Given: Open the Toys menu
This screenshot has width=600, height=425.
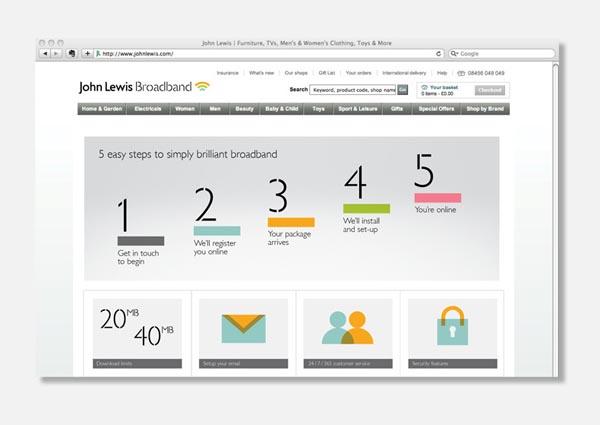Looking at the screenshot, I should click(318, 109).
